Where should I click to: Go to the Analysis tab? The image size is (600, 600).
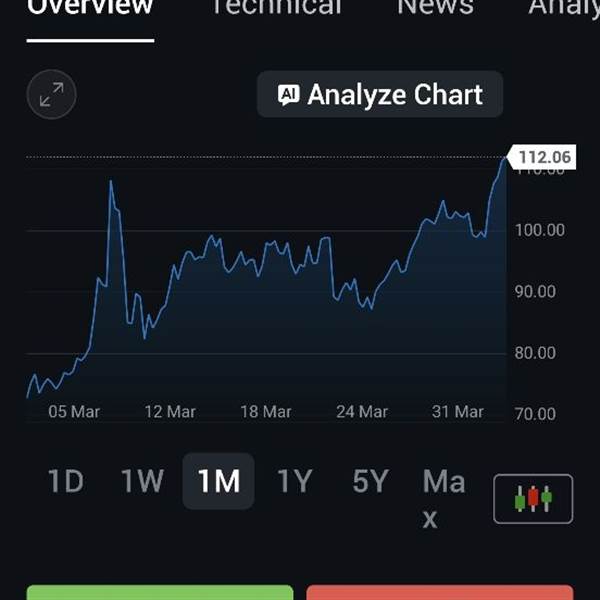(565, 8)
